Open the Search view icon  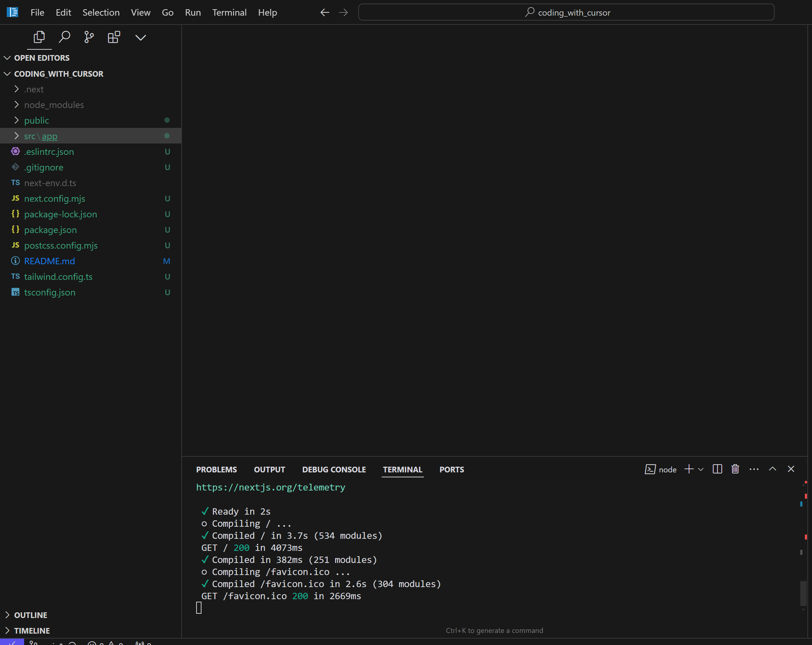point(64,37)
